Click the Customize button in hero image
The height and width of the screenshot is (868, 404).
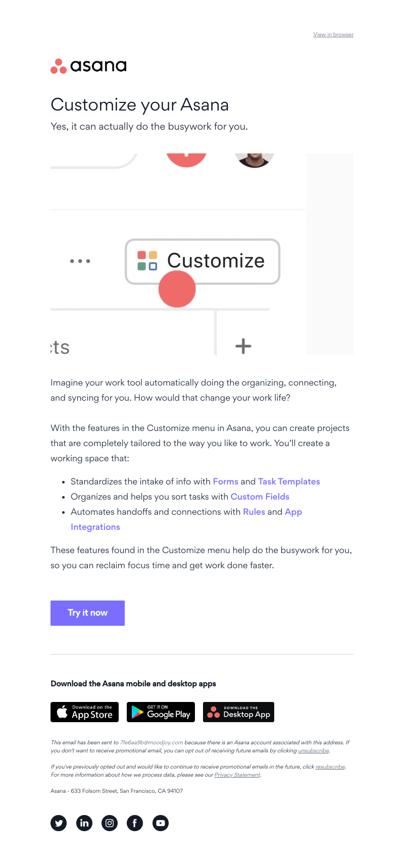[x=203, y=261]
